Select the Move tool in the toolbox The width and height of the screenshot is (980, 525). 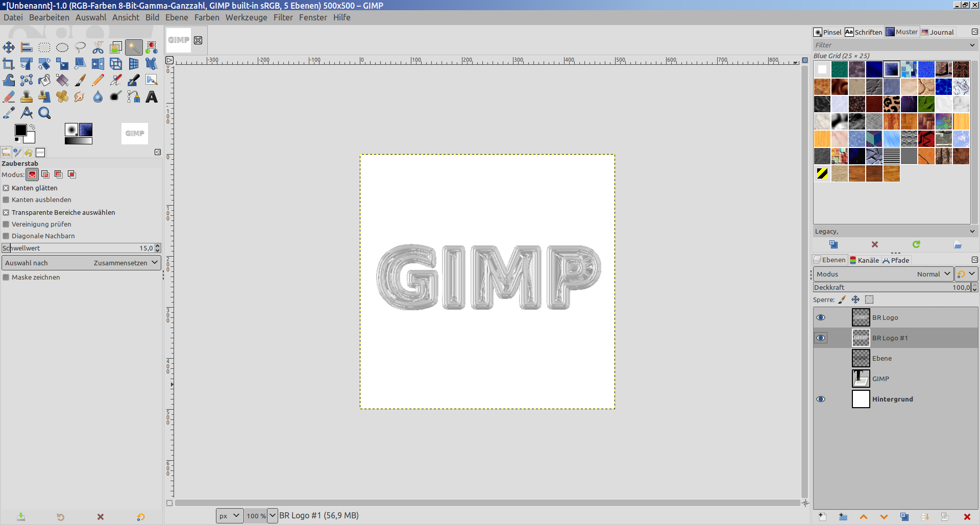(9, 47)
